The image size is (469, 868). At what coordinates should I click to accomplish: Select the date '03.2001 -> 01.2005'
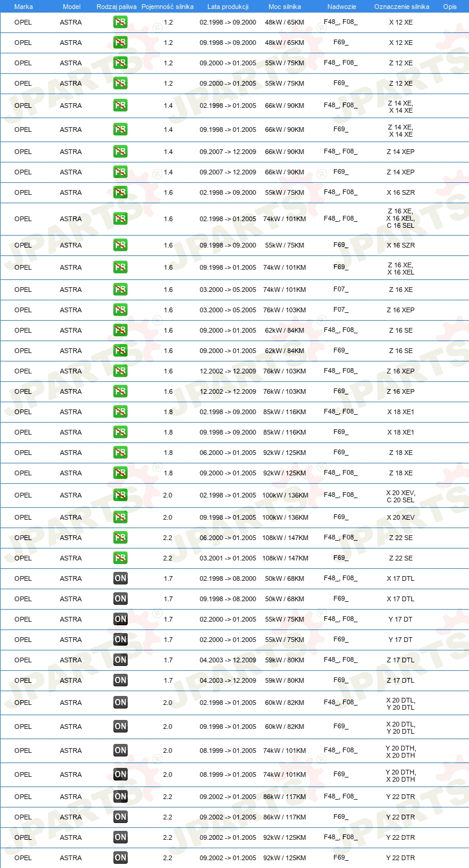pos(228,558)
